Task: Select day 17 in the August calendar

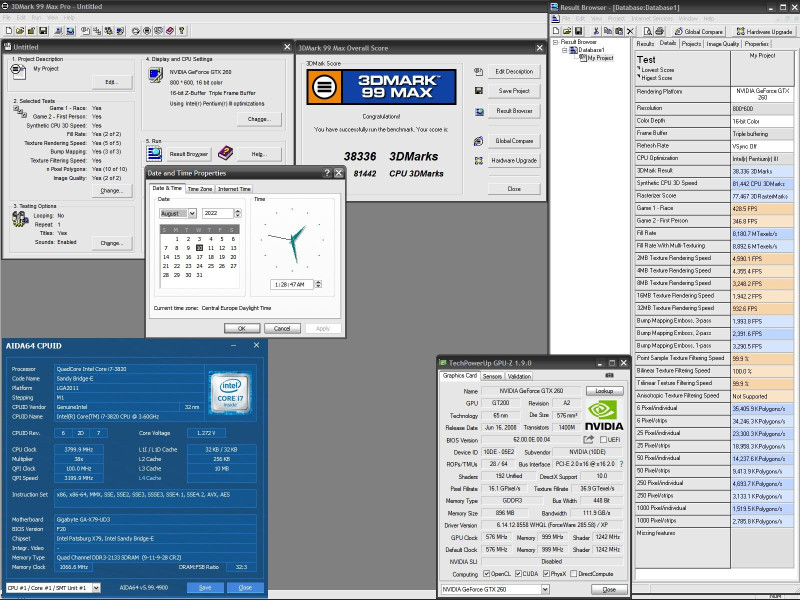Action: [199, 257]
